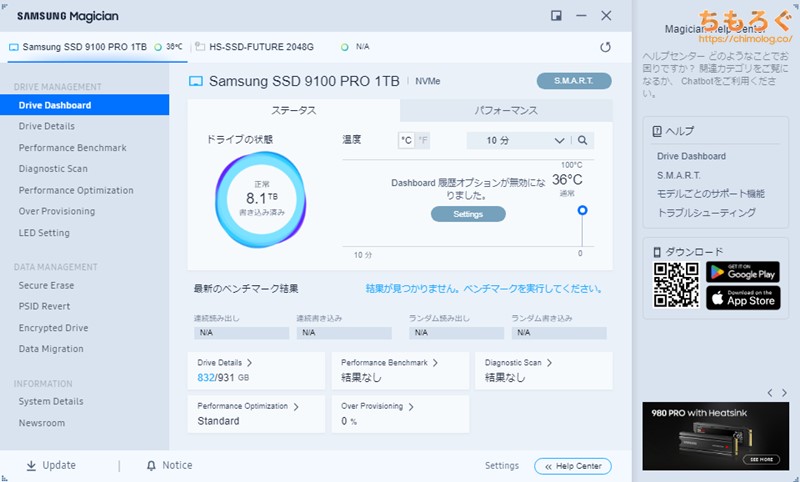Click the 832/931 GB capacity value

click(223, 377)
